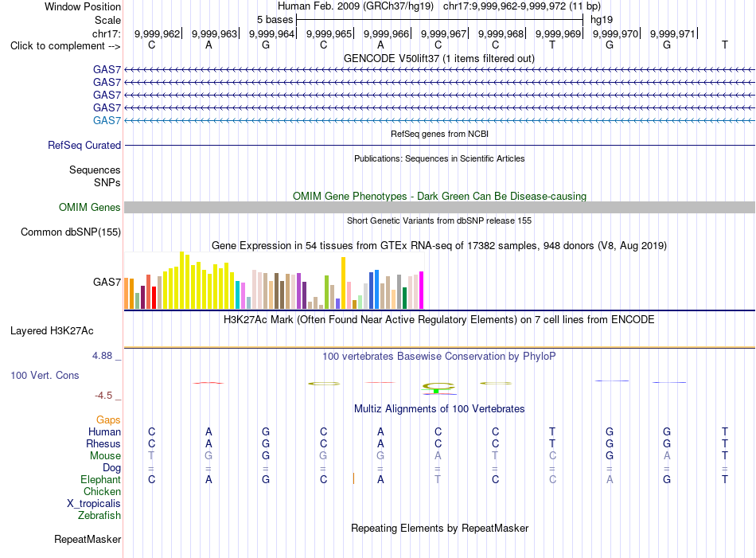756x558 pixels.
Task: Click the 'Human' alignment row label
Action: (104, 431)
